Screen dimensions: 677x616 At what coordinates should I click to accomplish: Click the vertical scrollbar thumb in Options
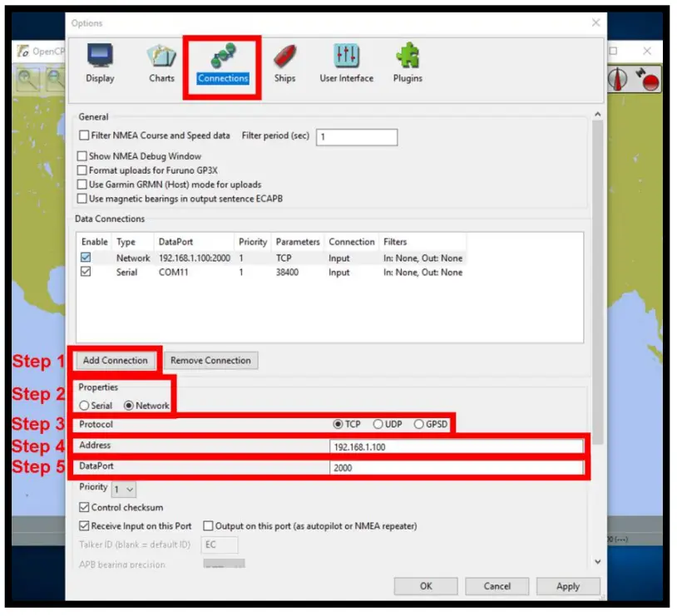point(597,283)
